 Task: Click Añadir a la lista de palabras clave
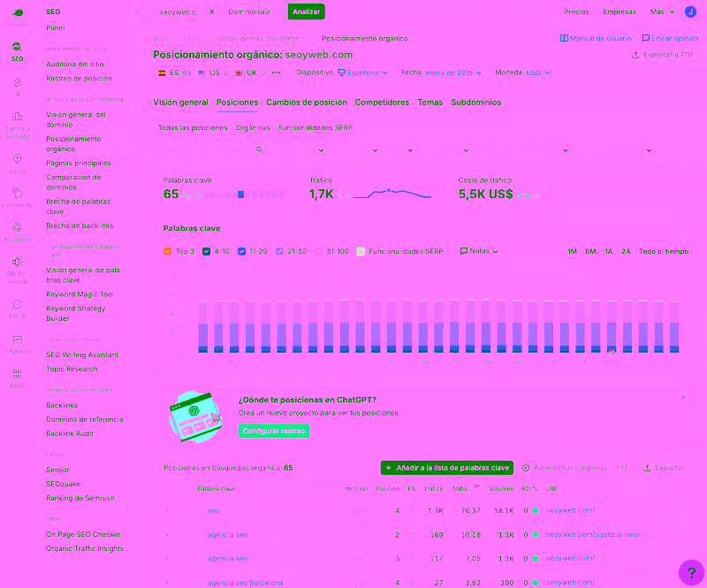(447, 468)
